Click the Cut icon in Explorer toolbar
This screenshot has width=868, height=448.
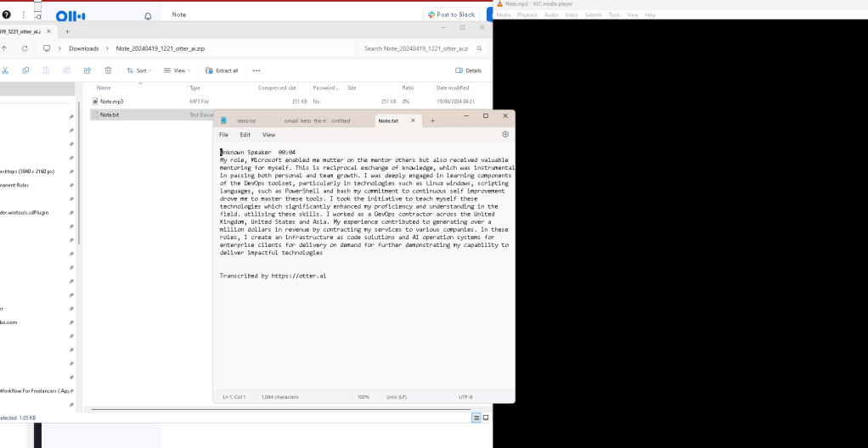[x=5, y=70]
